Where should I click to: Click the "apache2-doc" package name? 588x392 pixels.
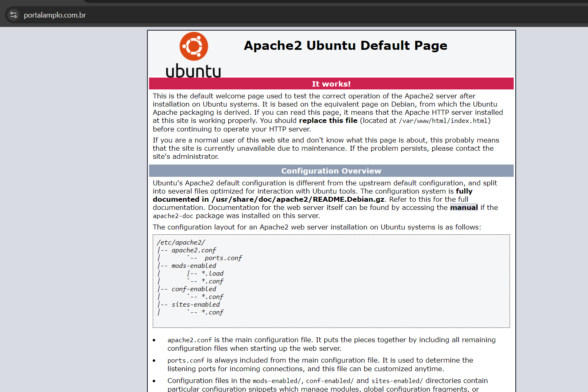click(174, 216)
